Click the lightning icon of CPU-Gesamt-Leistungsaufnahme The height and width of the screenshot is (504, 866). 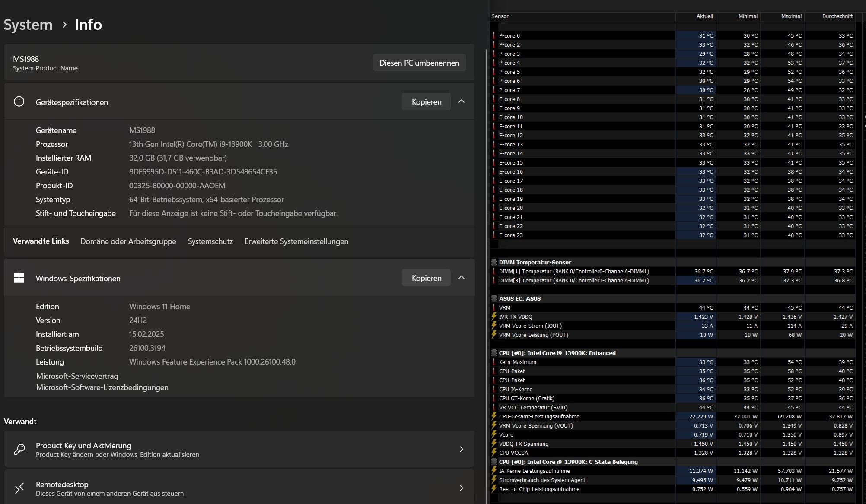(494, 416)
